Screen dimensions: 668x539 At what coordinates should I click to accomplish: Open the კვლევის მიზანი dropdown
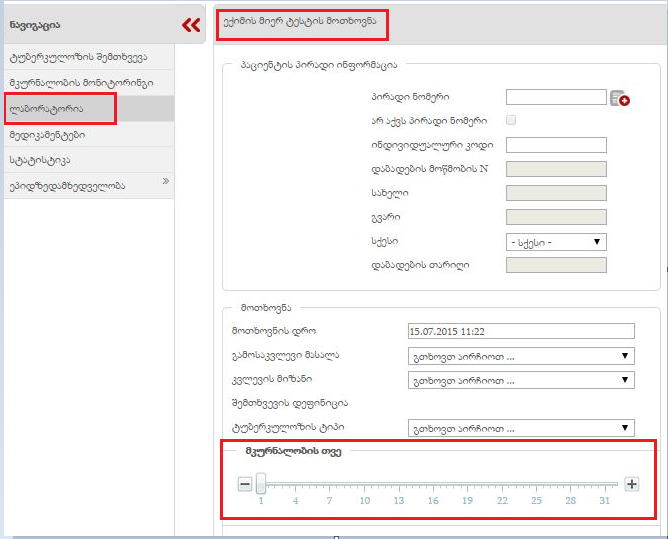pyautogui.click(x=521, y=380)
